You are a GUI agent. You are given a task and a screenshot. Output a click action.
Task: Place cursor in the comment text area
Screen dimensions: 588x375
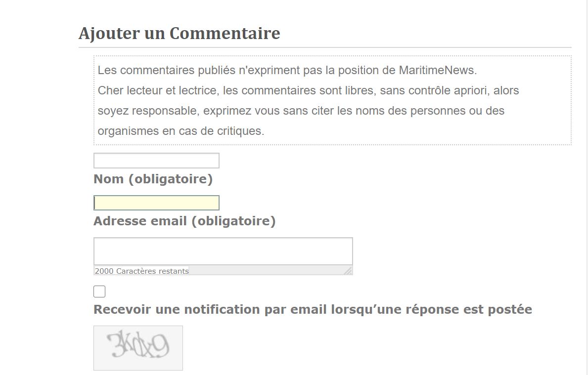(223, 251)
